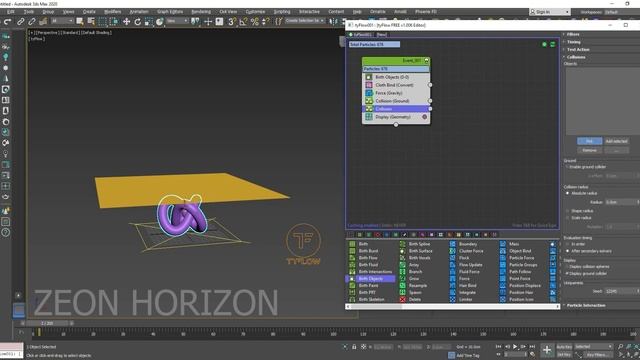Activate the Select Object tool
Screen dimensions: 640x360
[x=80, y=21]
